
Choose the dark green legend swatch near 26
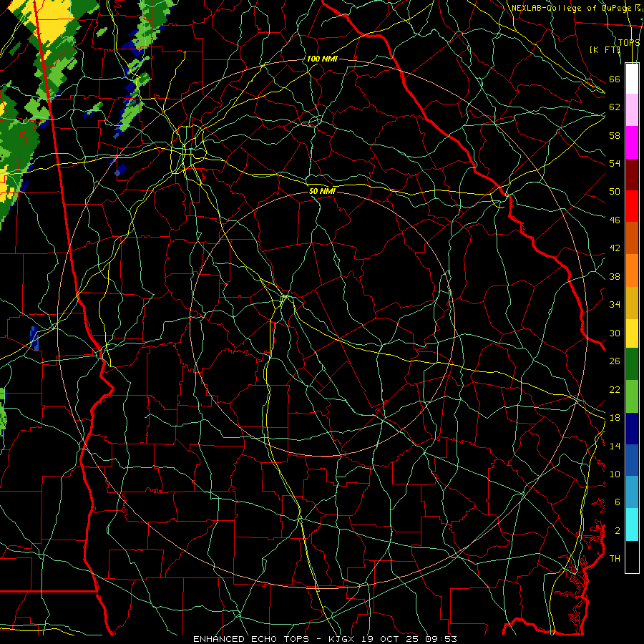tap(632, 364)
